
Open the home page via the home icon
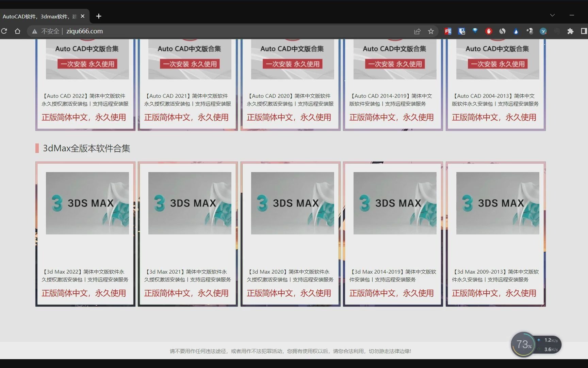18,31
